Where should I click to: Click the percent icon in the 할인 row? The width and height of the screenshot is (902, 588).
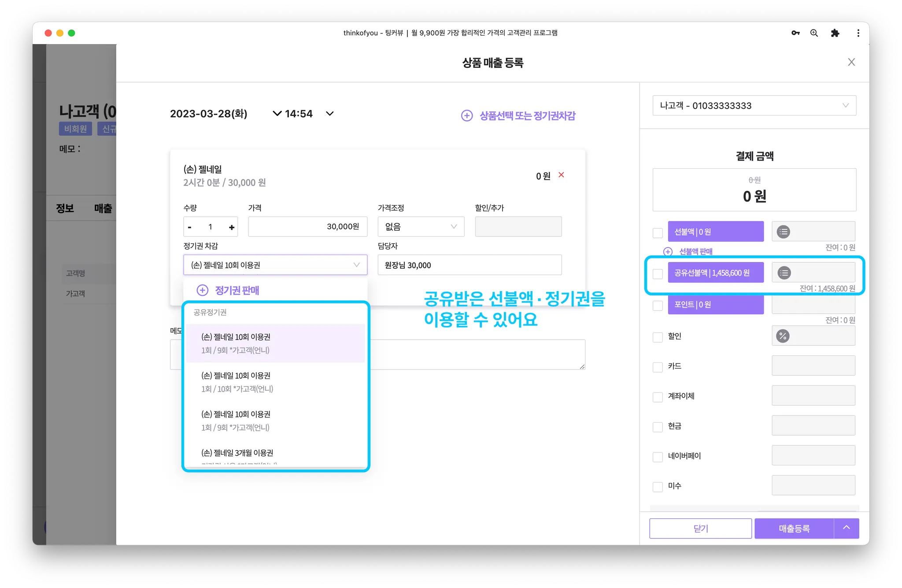click(x=783, y=336)
